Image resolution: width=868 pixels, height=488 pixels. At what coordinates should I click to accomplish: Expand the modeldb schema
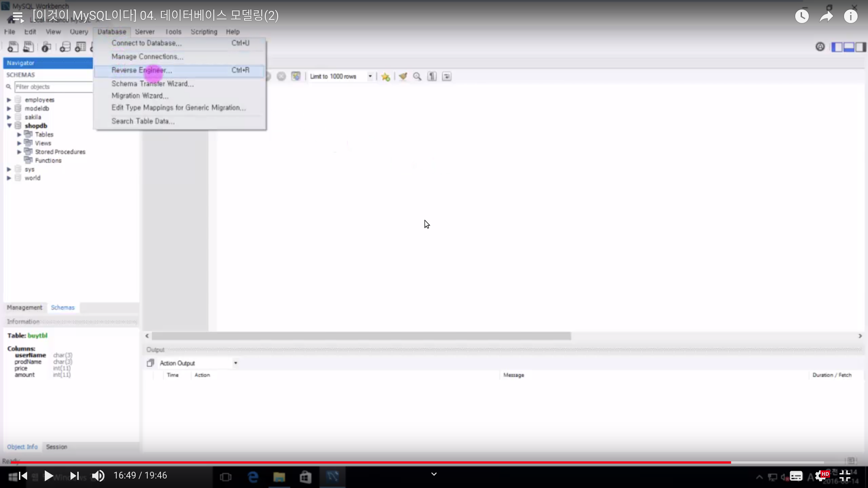coord(9,108)
